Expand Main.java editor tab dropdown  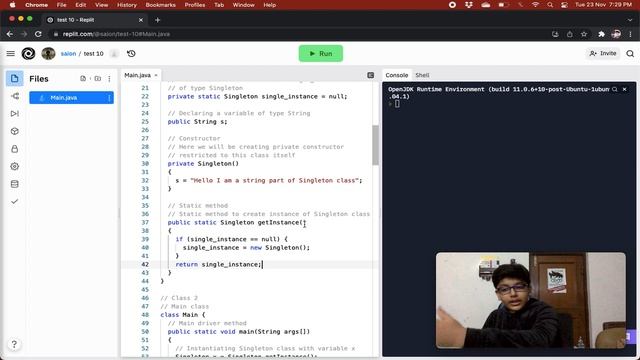[x=156, y=75]
